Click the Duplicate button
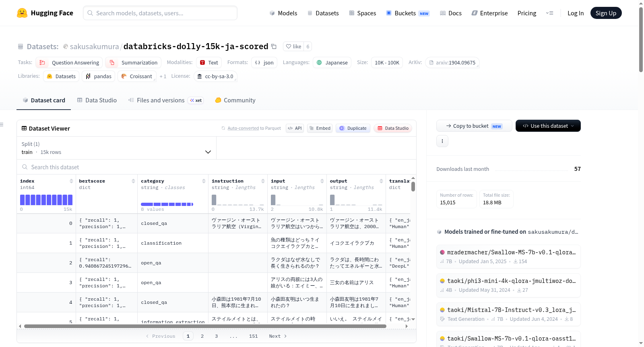Viewport: 644px width, 347px height. [353, 128]
